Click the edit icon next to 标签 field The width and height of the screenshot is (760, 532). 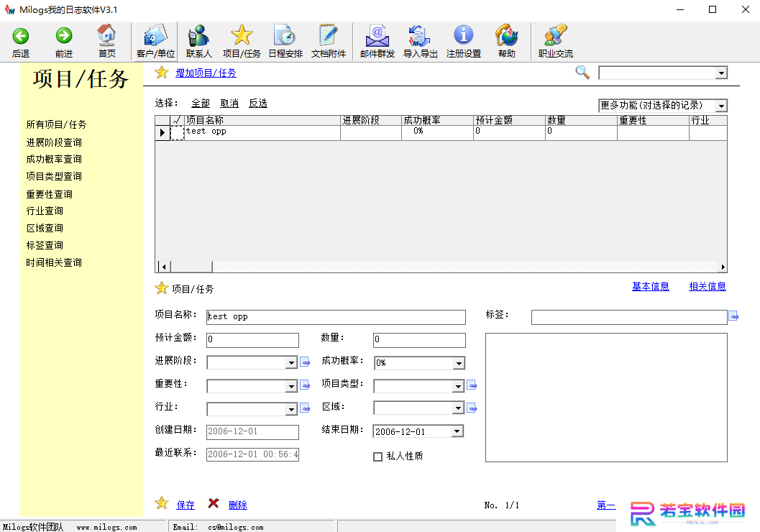tap(733, 316)
